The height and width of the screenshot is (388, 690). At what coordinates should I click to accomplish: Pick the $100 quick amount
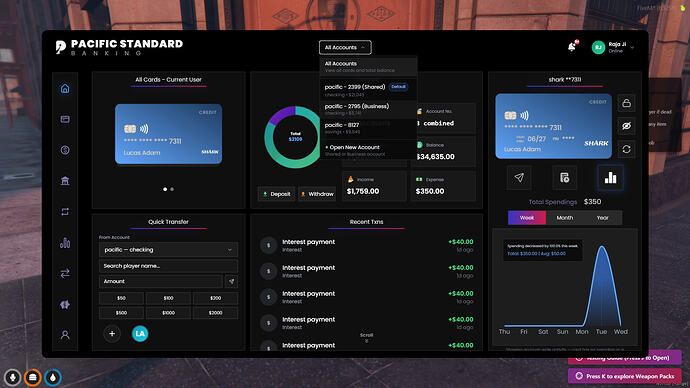coord(168,298)
